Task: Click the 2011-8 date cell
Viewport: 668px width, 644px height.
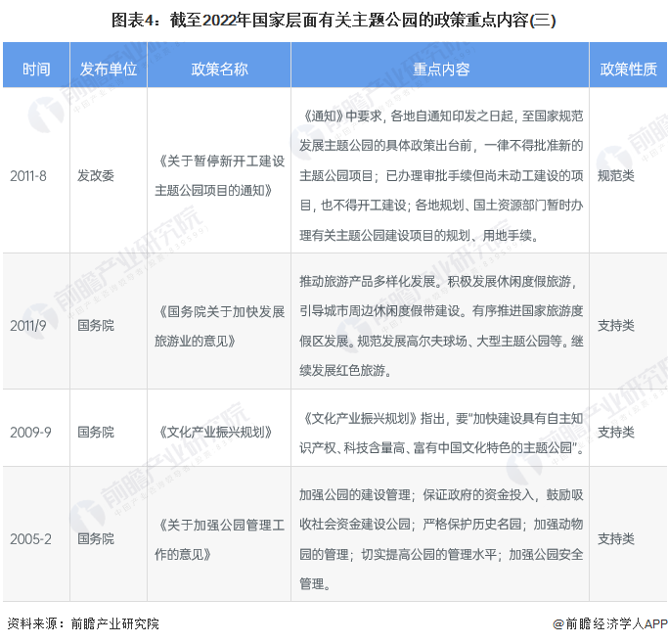Action: (x=28, y=175)
